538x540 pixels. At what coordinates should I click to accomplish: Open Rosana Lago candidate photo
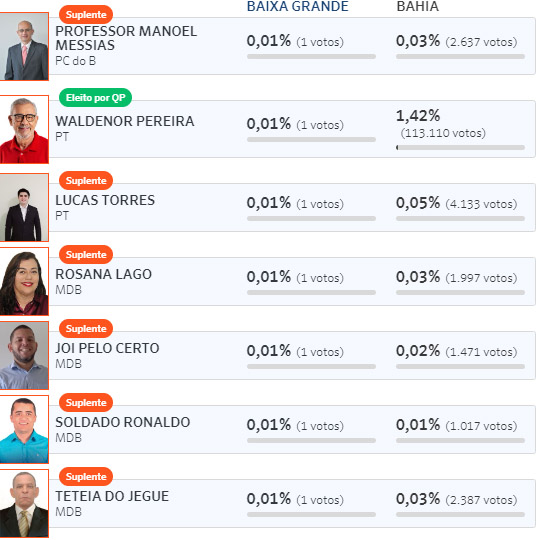(24, 281)
